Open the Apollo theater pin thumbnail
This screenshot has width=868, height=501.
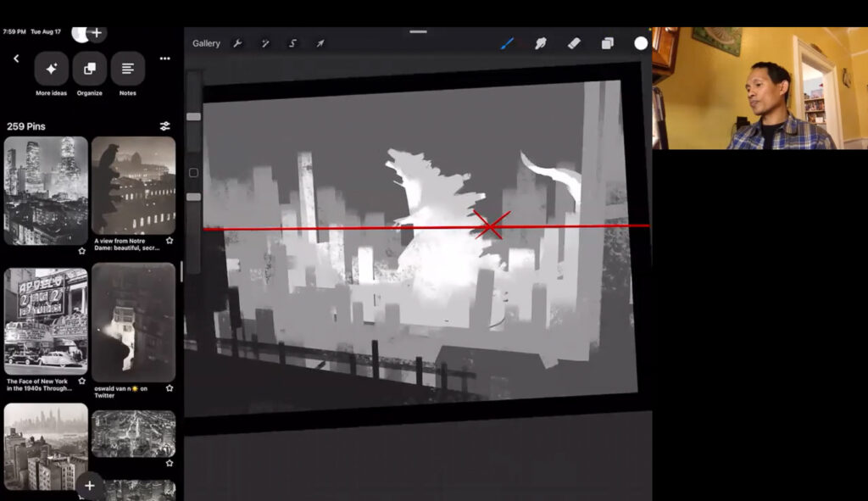(46, 321)
